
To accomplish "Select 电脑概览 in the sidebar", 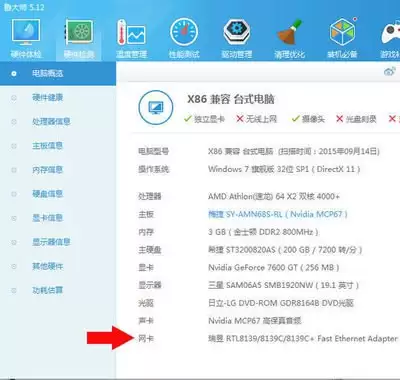I will [58, 73].
